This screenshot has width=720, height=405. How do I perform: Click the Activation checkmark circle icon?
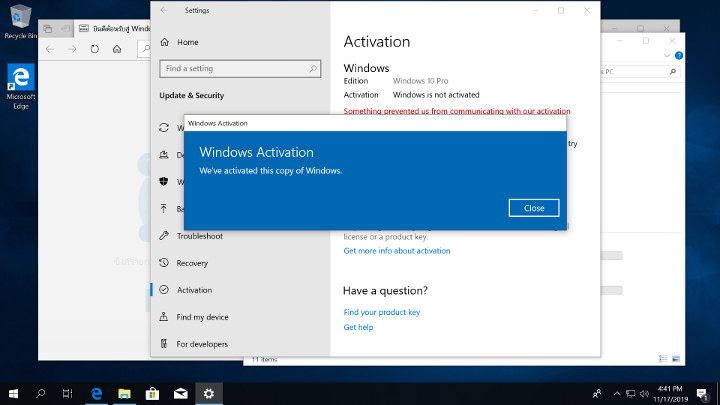164,290
